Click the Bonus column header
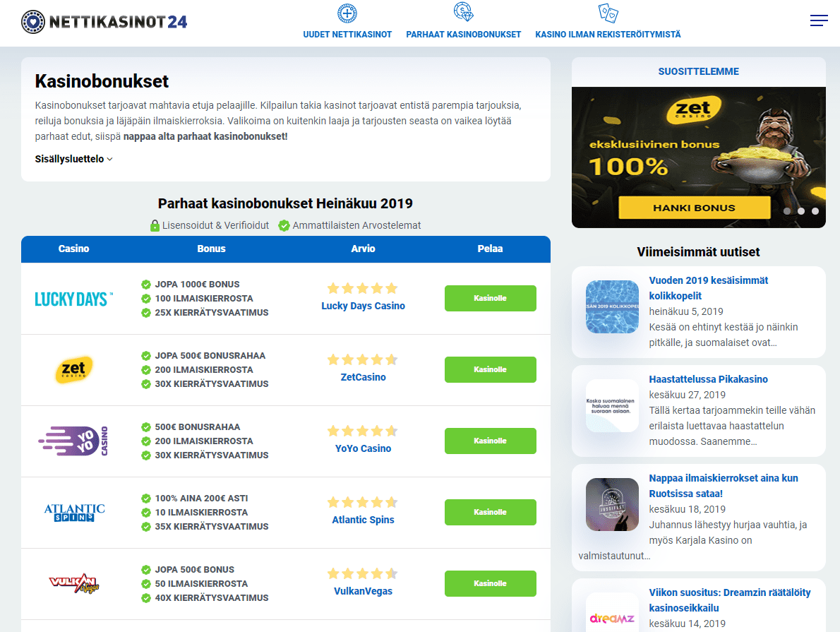 point(211,249)
